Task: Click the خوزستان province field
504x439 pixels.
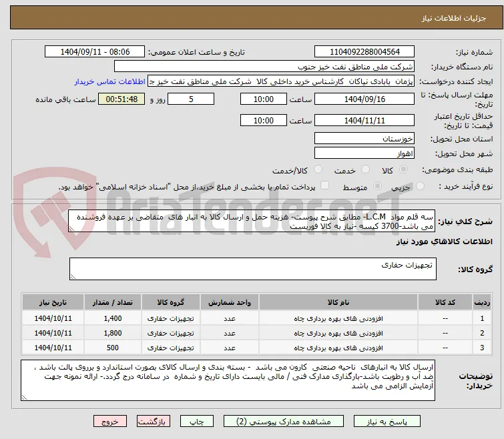Action: click(364, 138)
